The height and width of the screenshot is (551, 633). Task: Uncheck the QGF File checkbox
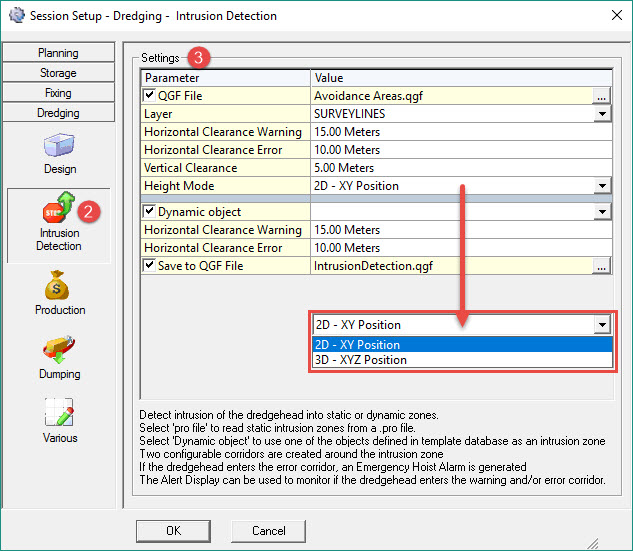150,96
